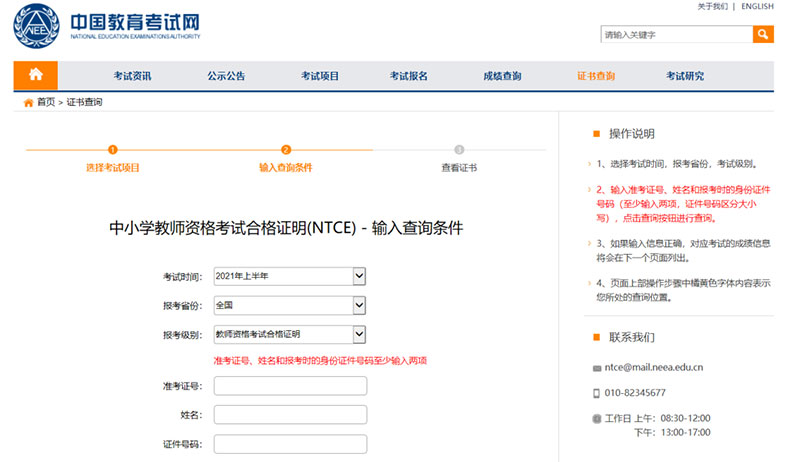Click the orange home icon in navigation bar

(x=35, y=75)
